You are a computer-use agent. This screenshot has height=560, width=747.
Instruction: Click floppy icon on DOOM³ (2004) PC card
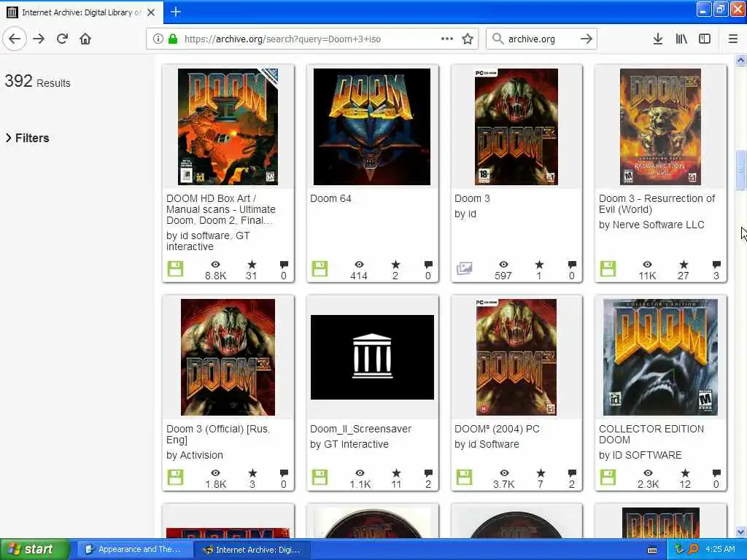465,477
